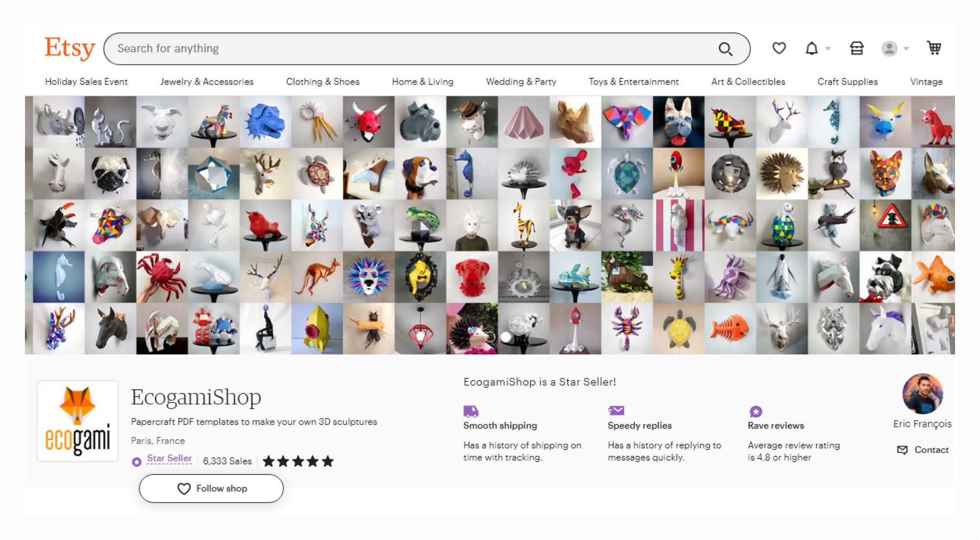Open Clothing & Shoes category
The height and width of the screenshot is (540, 980).
tap(323, 82)
